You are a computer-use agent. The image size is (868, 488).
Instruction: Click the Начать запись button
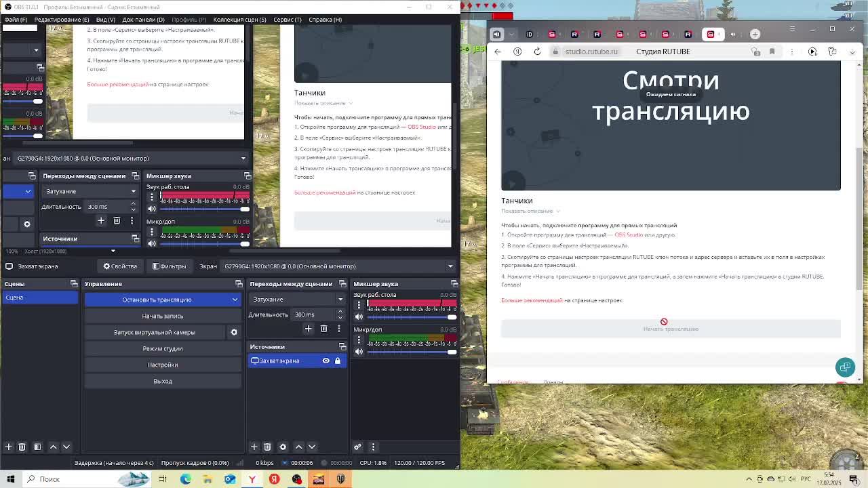(163, 316)
